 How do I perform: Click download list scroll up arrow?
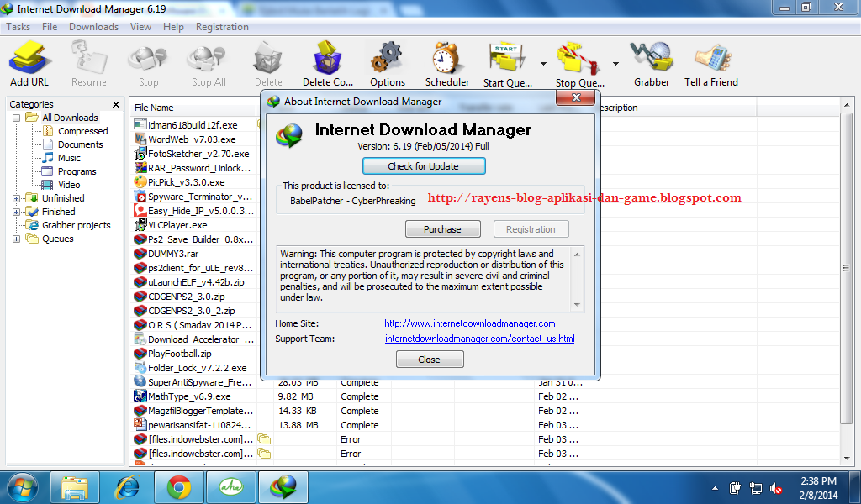[846, 105]
